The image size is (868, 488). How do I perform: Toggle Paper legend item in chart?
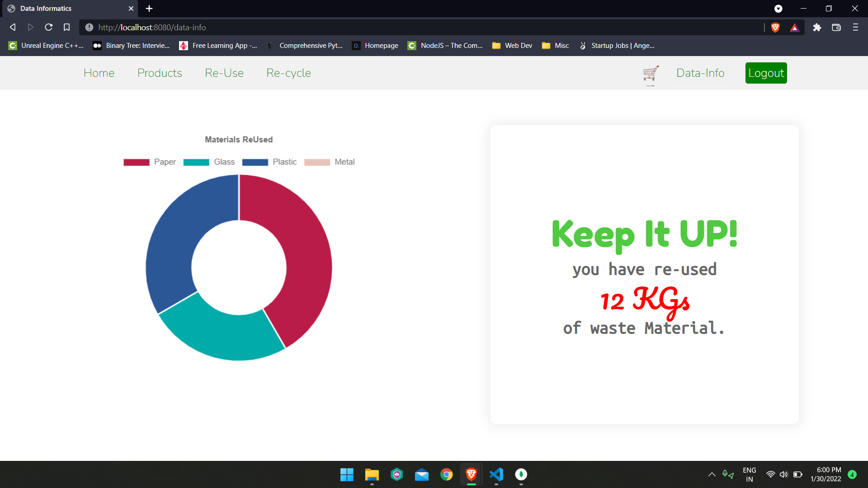click(x=150, y=162)
